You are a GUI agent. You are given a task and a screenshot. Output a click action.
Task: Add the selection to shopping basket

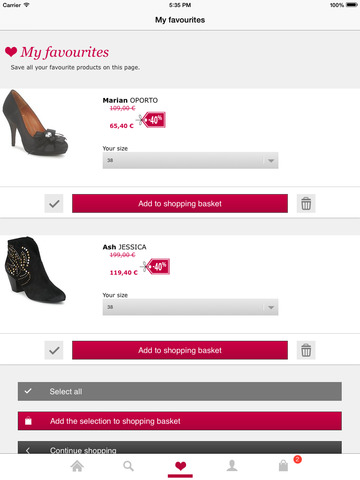(180, 421)
